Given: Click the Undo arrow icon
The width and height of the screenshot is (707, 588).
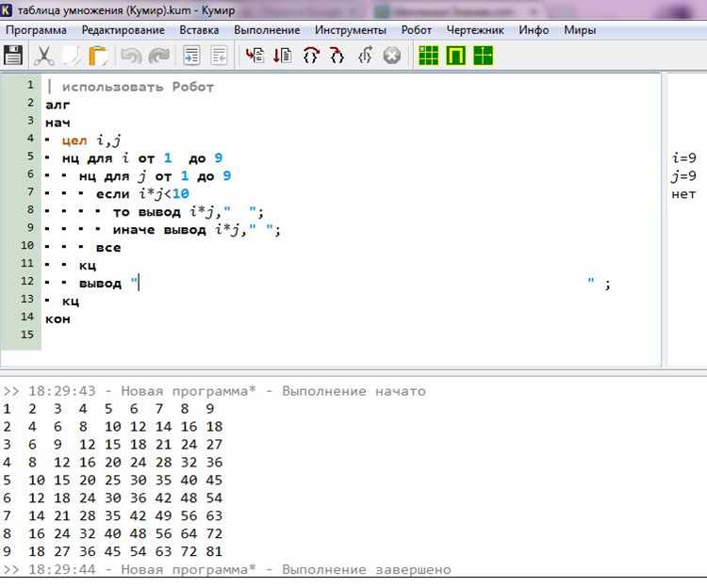Looking at the screenshot, I should click(131, 56).
